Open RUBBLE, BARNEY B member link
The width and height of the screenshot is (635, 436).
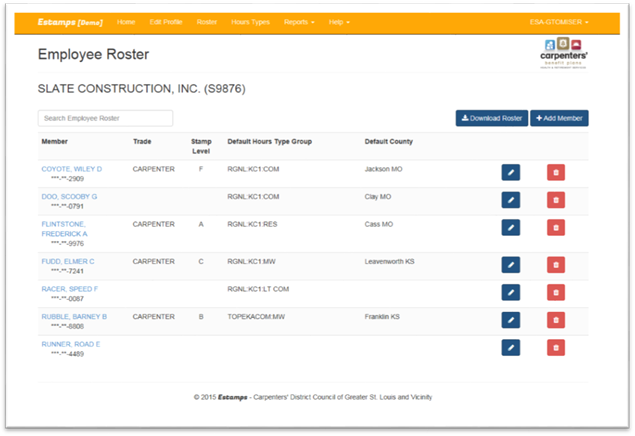(74, 316)
